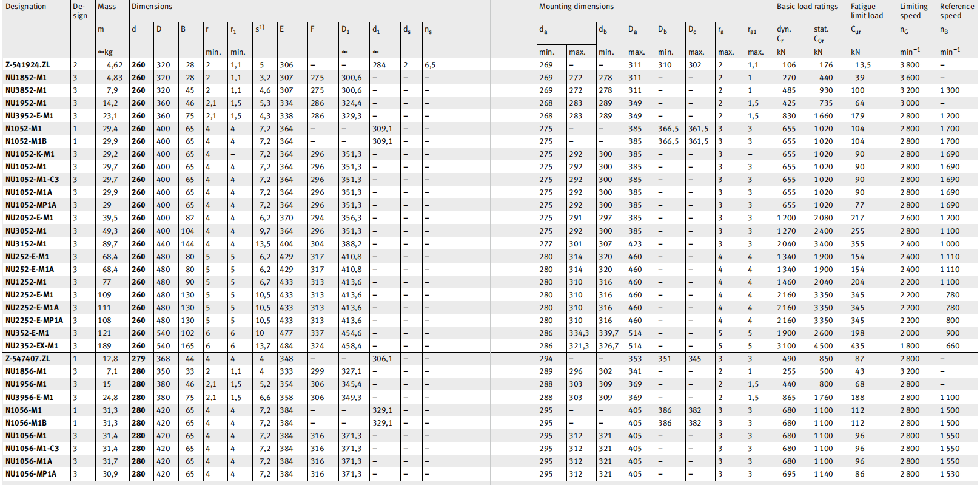Select designation NU1252-M1
Viewport: 980px width, 485px height.
[26, 282]
